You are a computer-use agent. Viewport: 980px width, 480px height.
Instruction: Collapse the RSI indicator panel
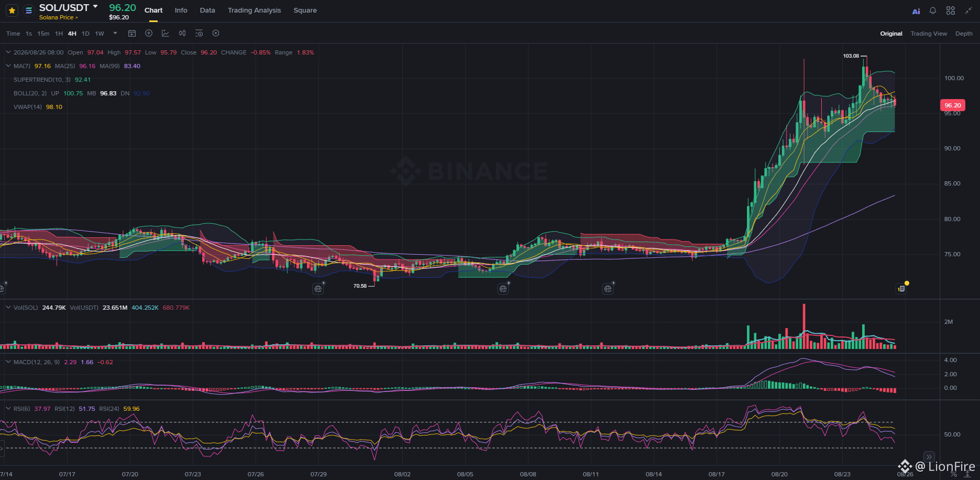(8, 409)
